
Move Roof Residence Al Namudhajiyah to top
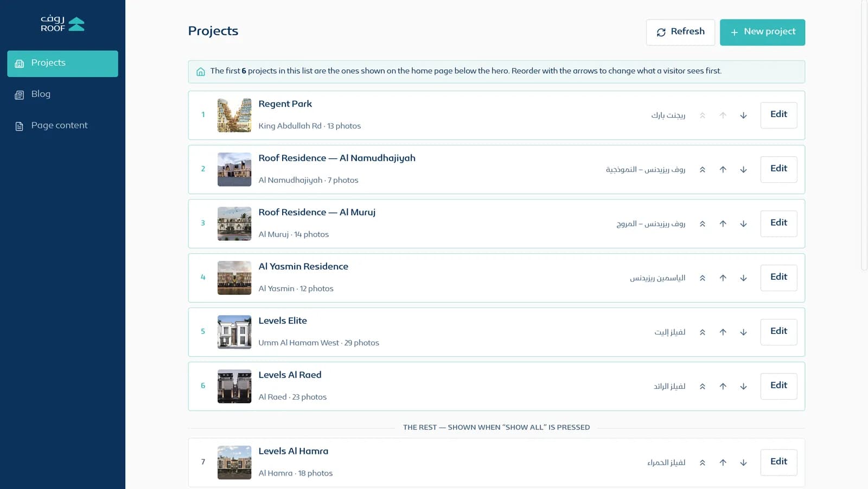[x=703, y=170]
